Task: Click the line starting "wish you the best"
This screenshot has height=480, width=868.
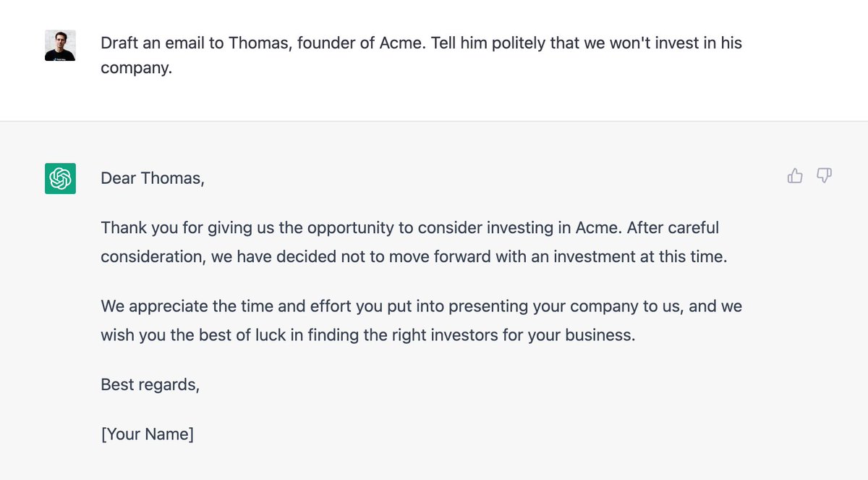Action: click(367, 335)
